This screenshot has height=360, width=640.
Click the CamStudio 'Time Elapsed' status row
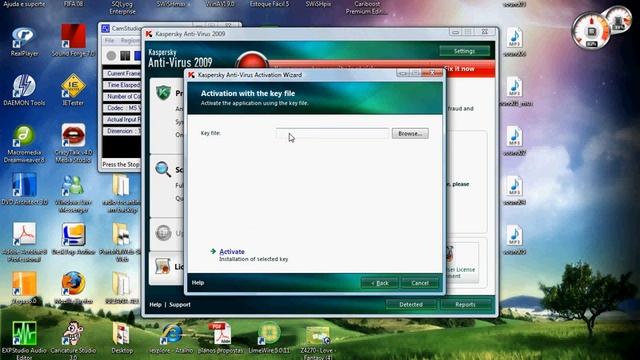(x=122, y=85)
